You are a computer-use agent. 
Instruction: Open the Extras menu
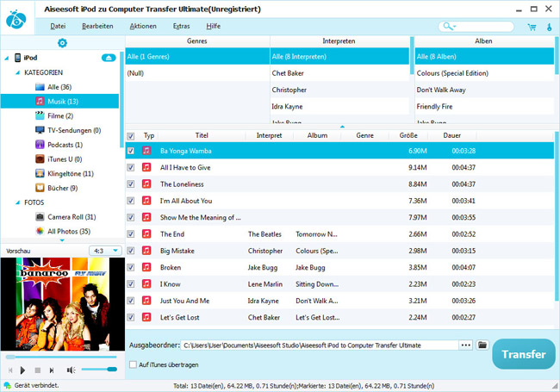(182, 26)
